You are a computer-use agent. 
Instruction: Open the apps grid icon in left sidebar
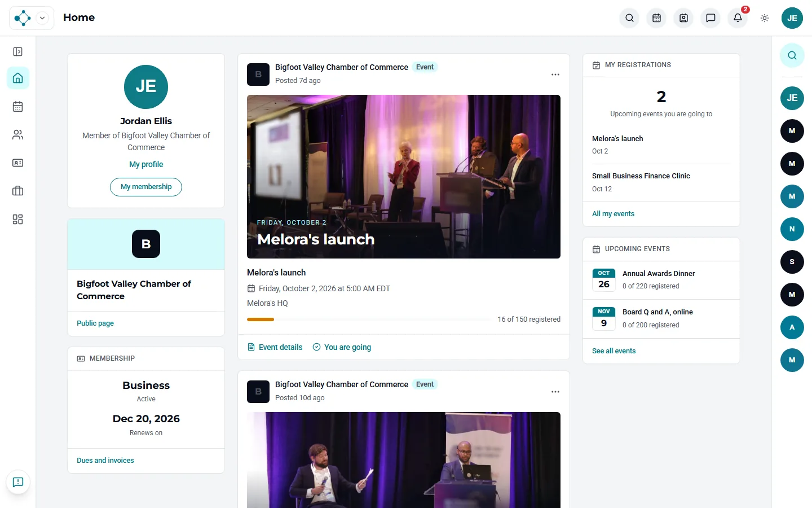(x=18, y=219)
